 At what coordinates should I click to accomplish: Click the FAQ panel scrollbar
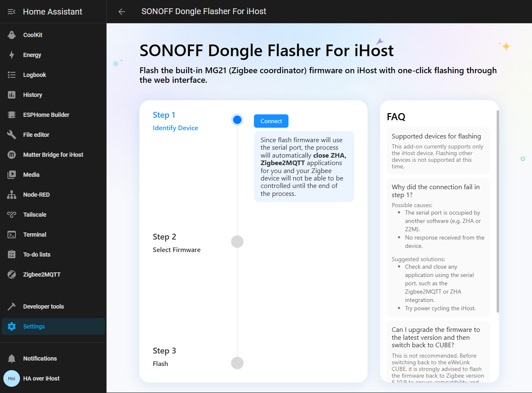tap(497, 212)
